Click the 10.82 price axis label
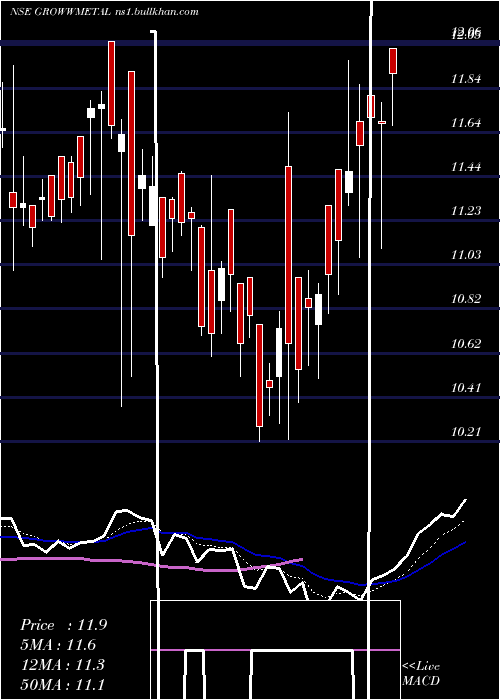 click(x=466, y=299)
